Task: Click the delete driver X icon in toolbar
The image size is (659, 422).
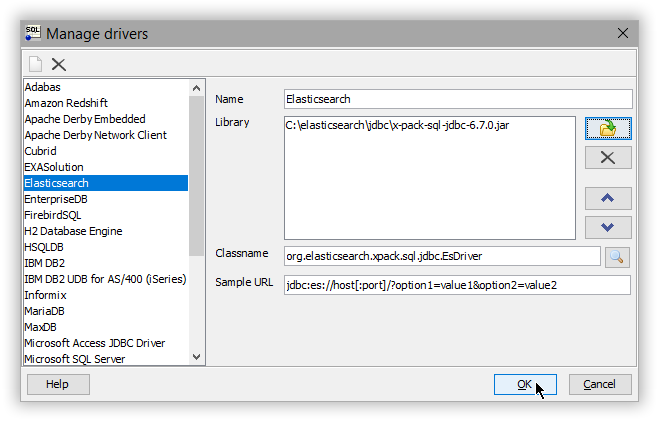Action: pos(59,64)
